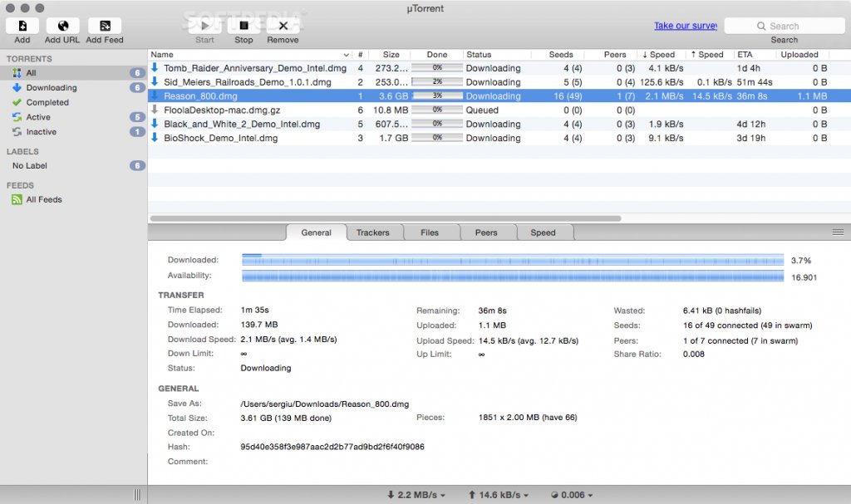Remove the selected torrent with X icon

[x=283, y=26]
